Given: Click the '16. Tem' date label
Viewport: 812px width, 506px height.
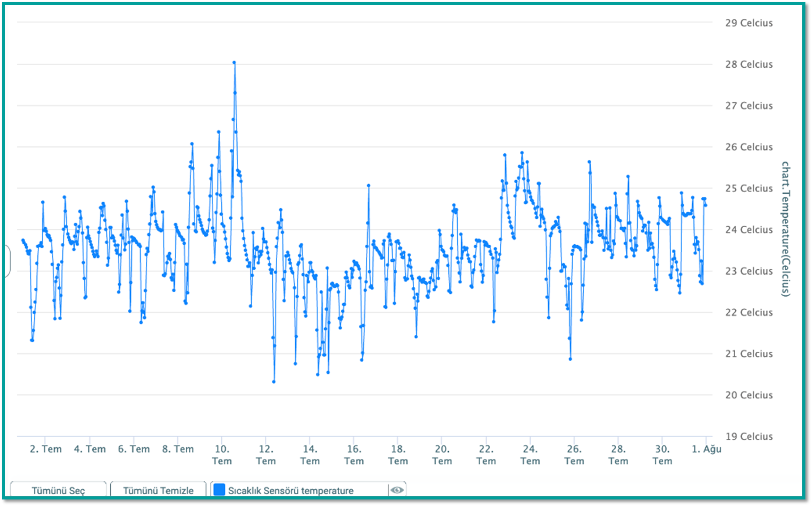Looking at the screenshot, I should click(x=354, y=455).
